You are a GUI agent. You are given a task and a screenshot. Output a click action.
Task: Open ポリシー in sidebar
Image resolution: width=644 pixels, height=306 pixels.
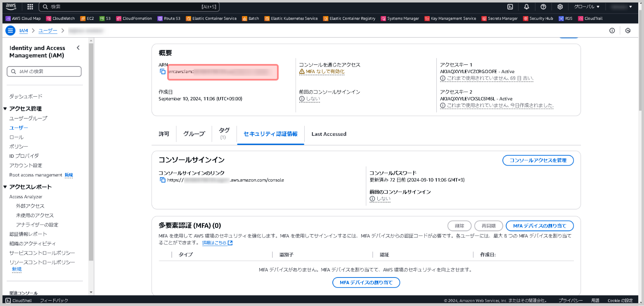(19, 147)
